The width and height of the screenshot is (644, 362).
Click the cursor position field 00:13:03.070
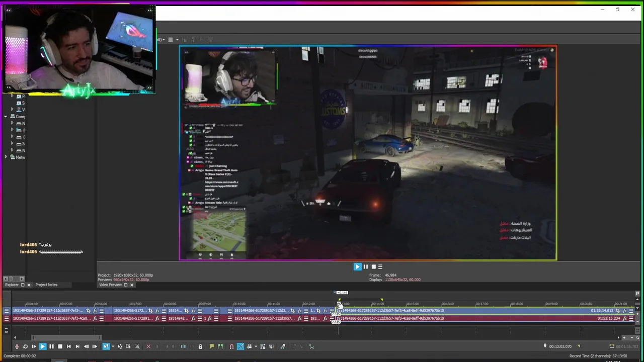[560, 346]
